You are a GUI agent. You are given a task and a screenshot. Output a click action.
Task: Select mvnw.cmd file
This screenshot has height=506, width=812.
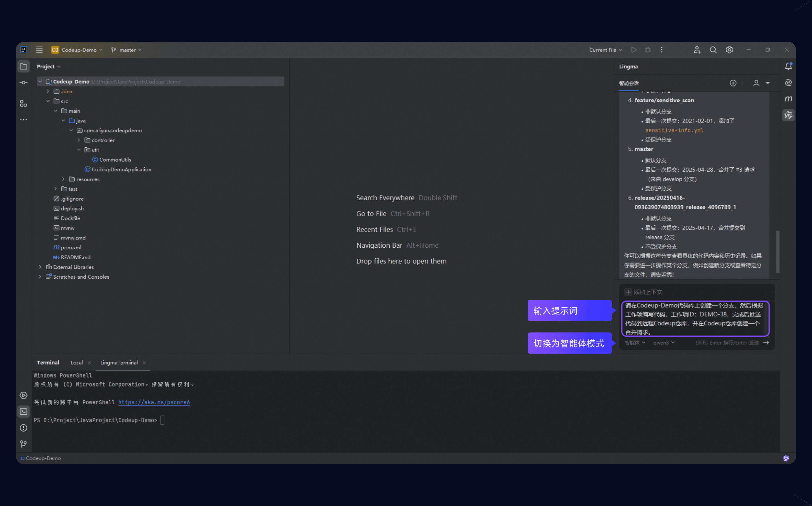pos(70,238)
